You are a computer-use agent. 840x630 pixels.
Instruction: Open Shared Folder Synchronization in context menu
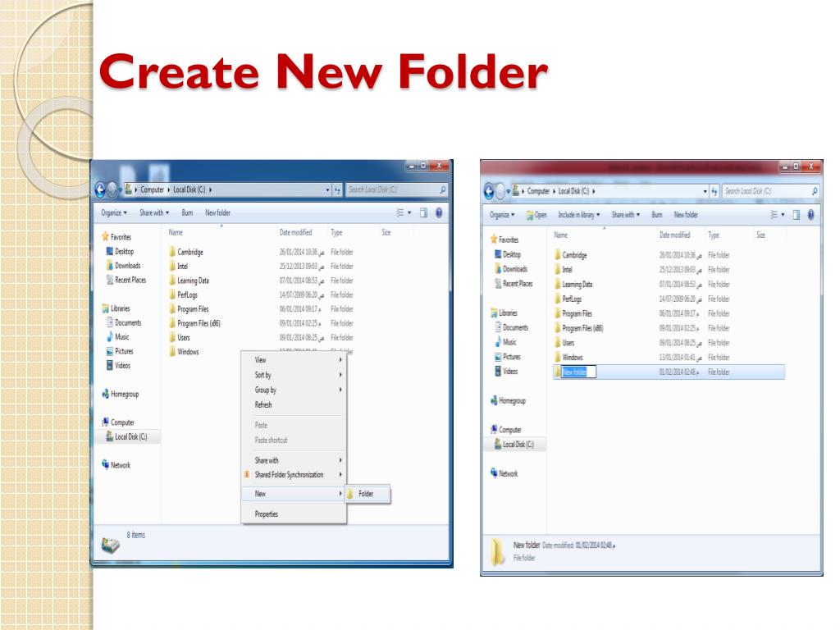(x=294, y=475)
